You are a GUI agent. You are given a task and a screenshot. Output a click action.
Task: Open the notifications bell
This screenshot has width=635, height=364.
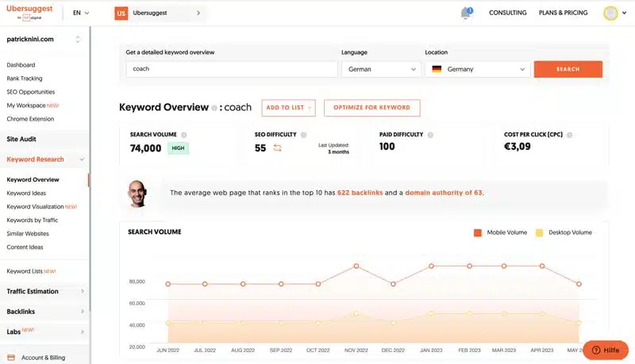466,13
